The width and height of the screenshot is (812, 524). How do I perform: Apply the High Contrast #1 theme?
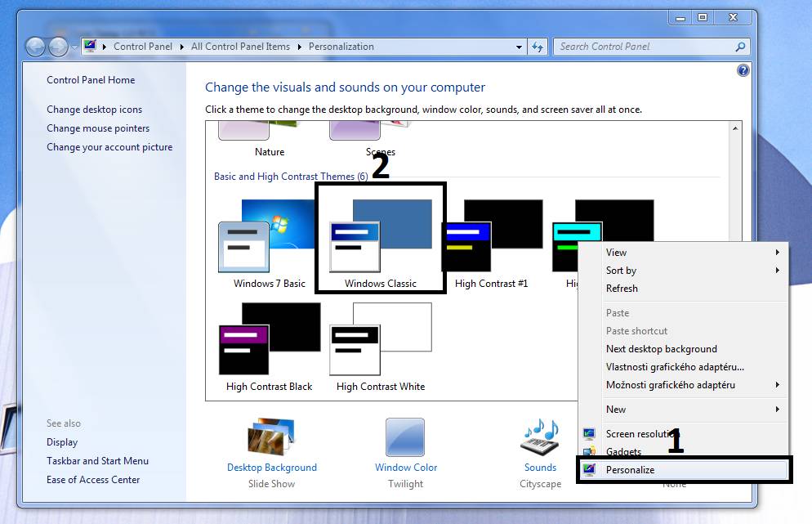(x=492, y=244)
